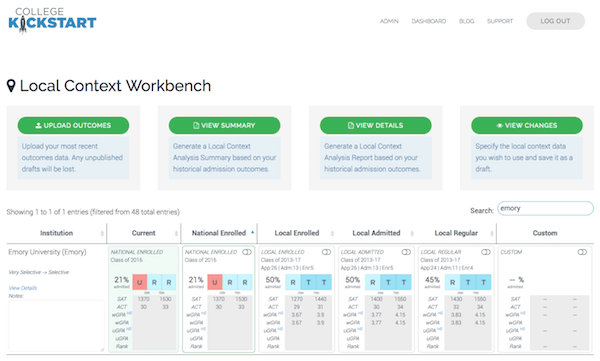This screenshot has height=361, width=600.
Task: Open the SUPPORT menu item
Action: tap(500, 21)
